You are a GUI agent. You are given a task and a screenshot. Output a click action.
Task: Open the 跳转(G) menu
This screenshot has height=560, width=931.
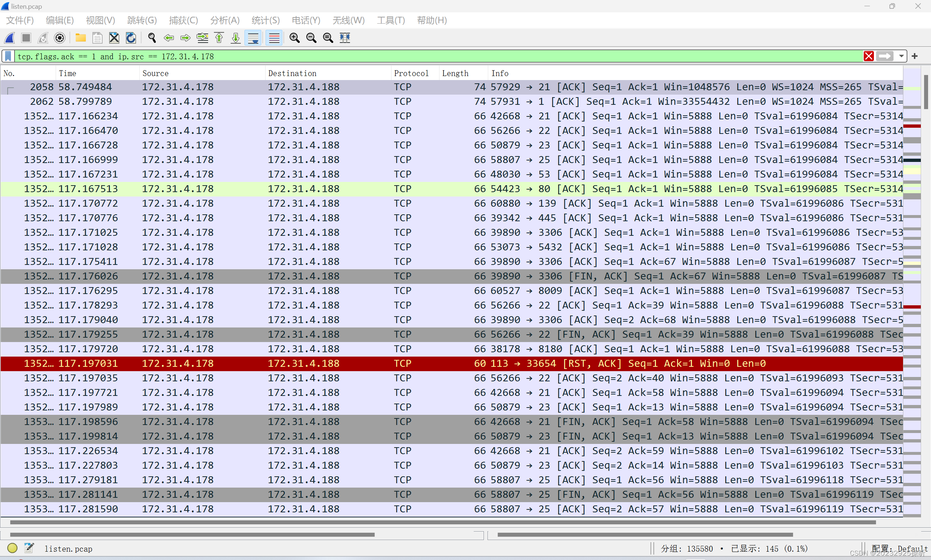point(142,20)
